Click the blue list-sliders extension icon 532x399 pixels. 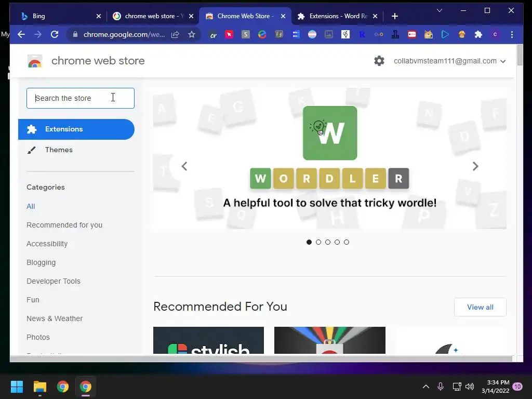(x=296, y=34)
